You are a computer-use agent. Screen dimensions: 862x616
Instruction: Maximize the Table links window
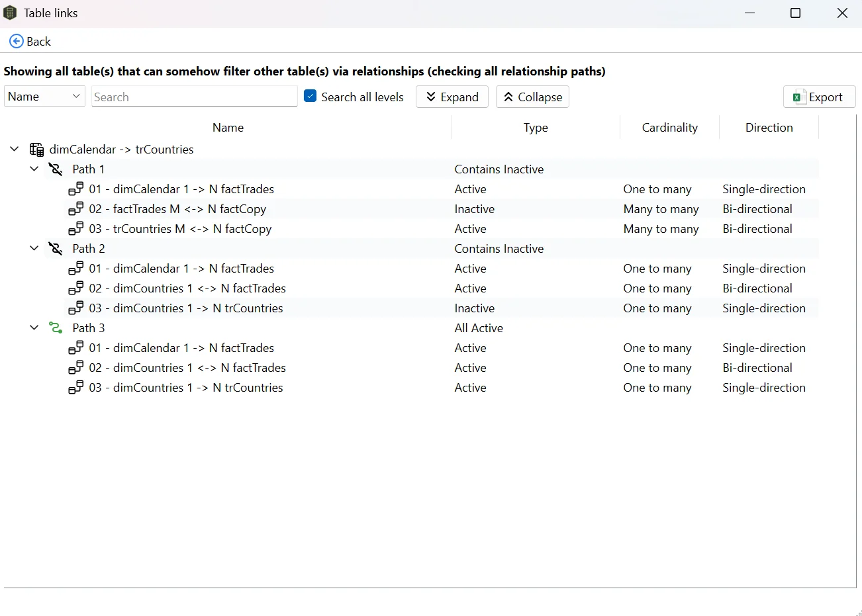pyautogui.click(x=795, y=13)
